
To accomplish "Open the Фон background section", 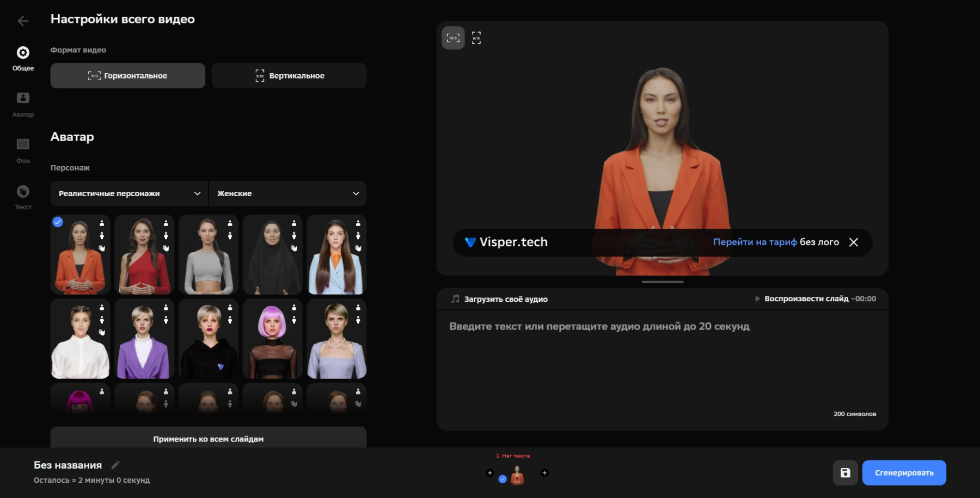I will click(x=23, y=150).
